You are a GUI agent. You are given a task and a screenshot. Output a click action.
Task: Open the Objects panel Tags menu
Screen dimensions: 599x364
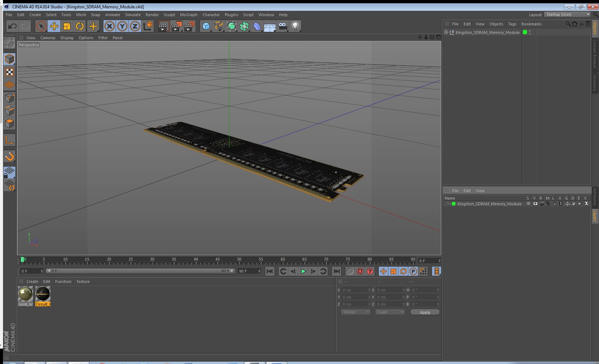coord(512,24)
